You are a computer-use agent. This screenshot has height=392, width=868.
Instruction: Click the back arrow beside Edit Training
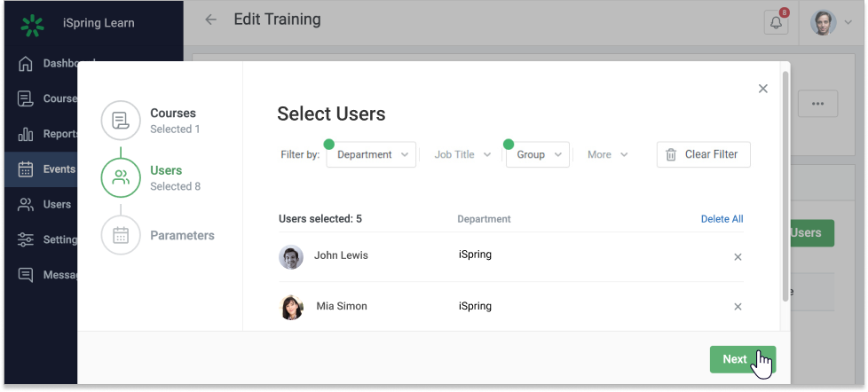point(210,20)
